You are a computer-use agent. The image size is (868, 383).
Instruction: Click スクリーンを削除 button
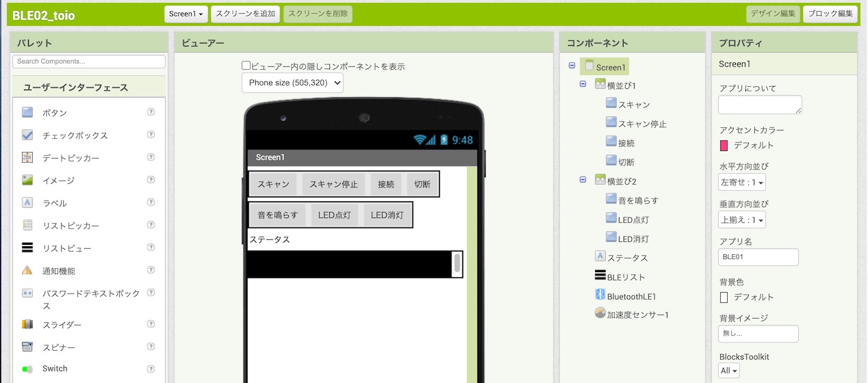(x=318, y=14)
